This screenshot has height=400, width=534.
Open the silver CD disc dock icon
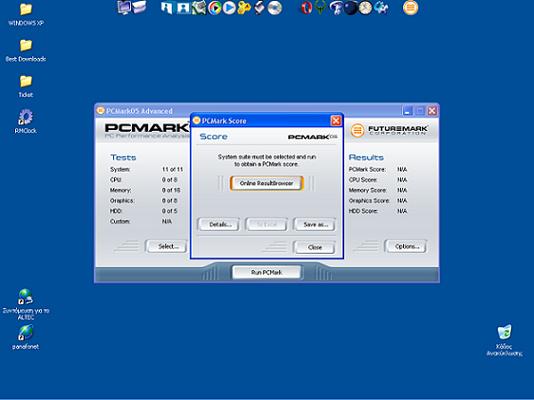[274, 8]
